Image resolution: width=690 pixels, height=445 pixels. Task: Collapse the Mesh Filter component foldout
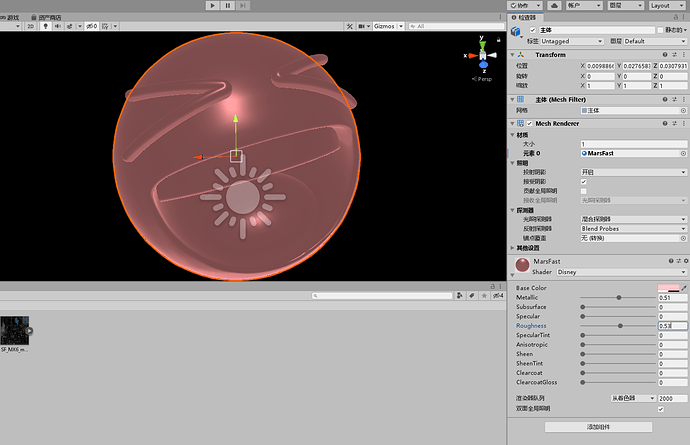pos(512,100)
